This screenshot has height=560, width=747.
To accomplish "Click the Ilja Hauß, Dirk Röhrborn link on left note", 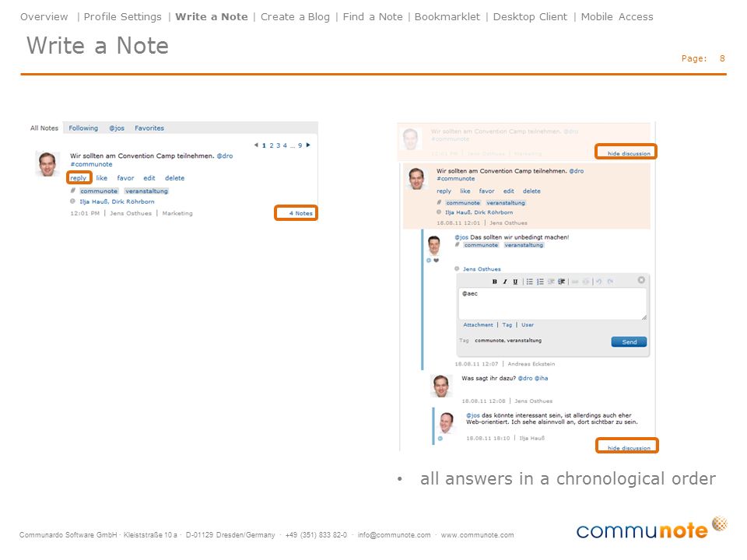I will point(117,201).
